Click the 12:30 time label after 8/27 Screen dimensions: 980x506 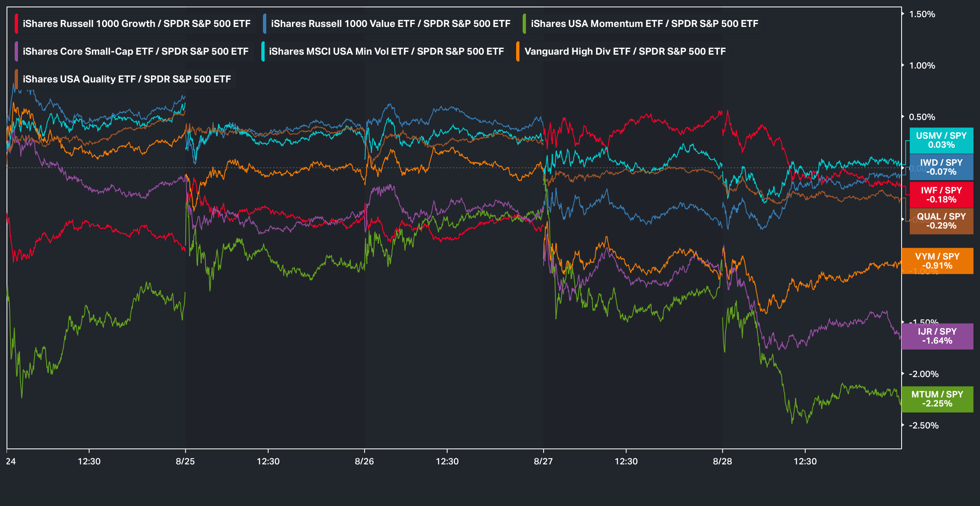click(626, 462)
